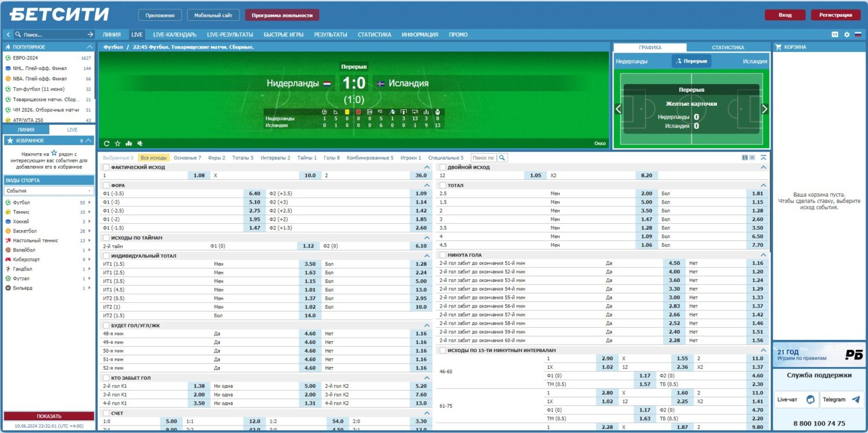868x433 pixels.
Task: Open the События dropdown under Виды спорта
Action: pyautogui.click(x=49, y=191)
